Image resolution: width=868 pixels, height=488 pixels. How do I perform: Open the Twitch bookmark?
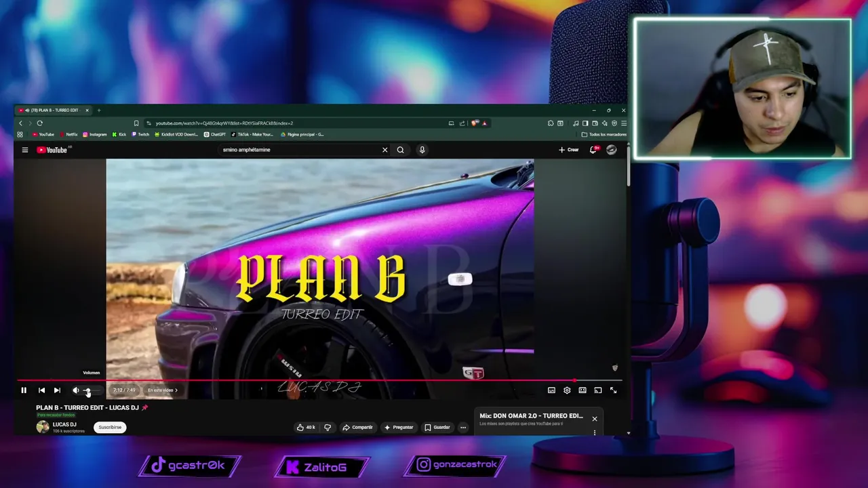[141, 134]
